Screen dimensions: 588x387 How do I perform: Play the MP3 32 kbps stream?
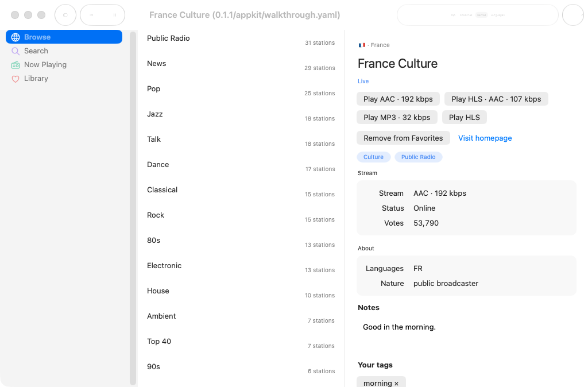pyautogui.click(x=397, y=117)
